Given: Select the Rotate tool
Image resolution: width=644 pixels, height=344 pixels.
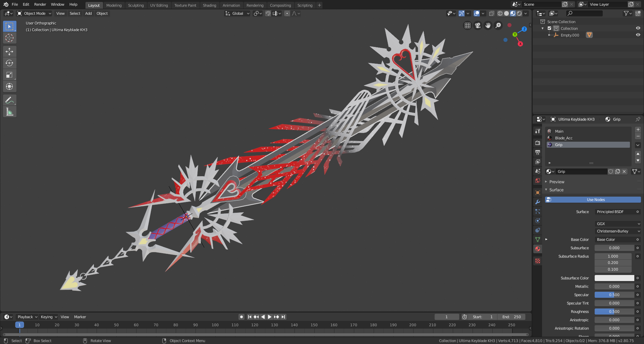Looking at the screenshot, I should click(x=9, y=63).
